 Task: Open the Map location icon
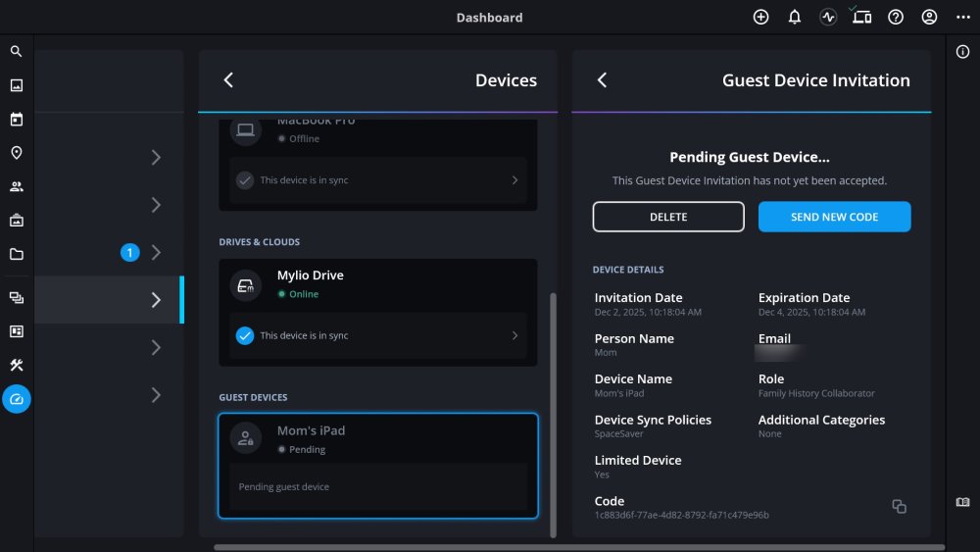pyautogui.click(x=17, y=153)
